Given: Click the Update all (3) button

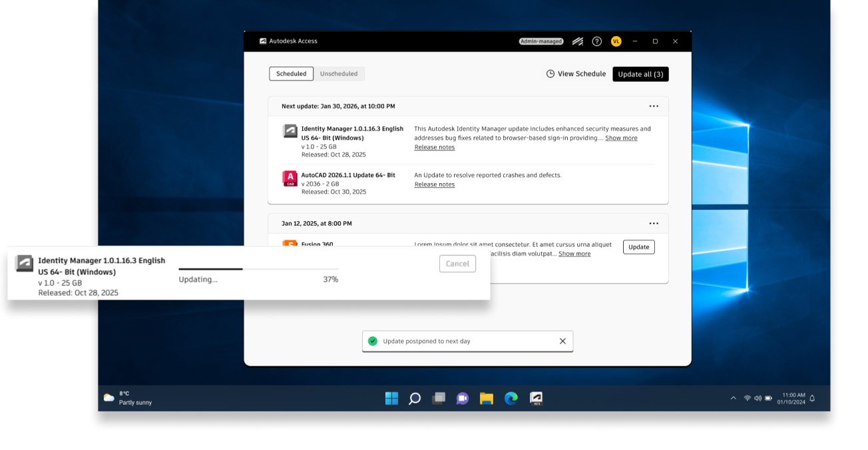Looking at the screenshot, I should pyautogui.click(x=640, y=74).
